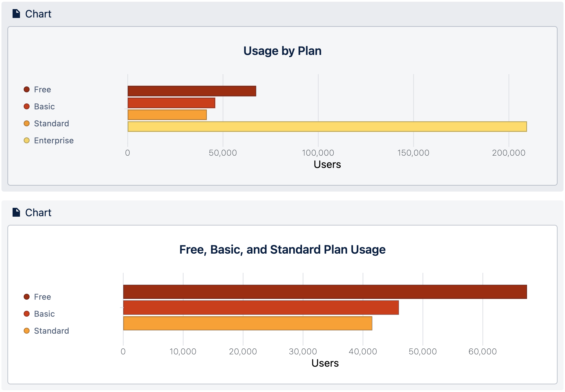This screenshot has width=565, height=392.
Task: Click the Standard bar in the three-plan usage chart
Action: point(247,323)
